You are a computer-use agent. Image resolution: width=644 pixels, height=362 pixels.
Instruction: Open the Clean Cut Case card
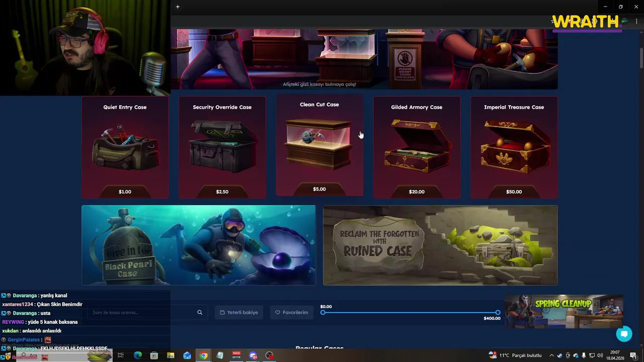319,145
